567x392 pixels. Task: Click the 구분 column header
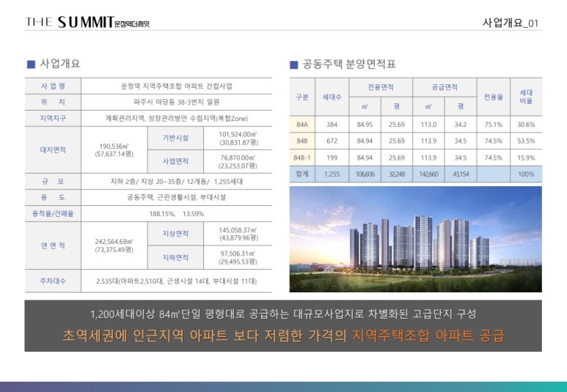point(302,97)
